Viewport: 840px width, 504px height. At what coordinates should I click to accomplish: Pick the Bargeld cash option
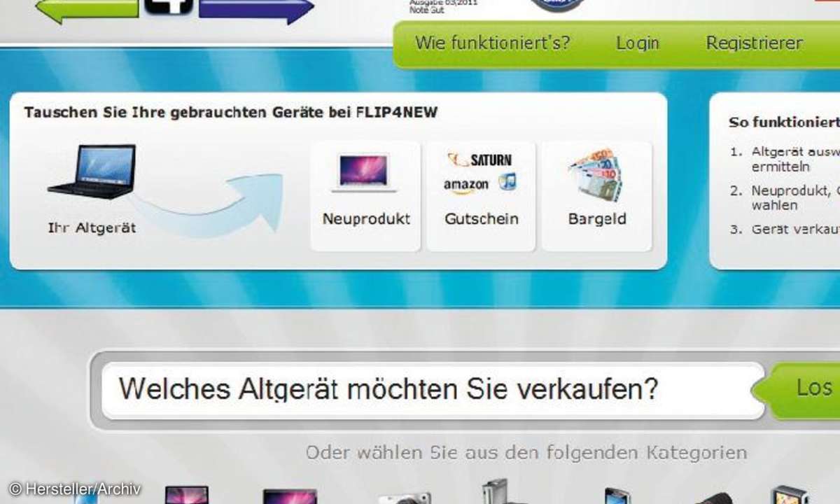coord(596,196)
